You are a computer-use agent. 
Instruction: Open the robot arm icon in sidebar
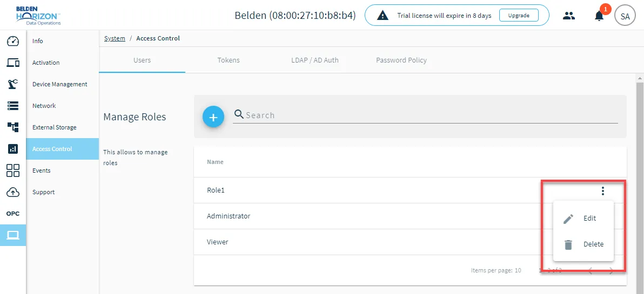pyautogui.click(x=13, y=84)
